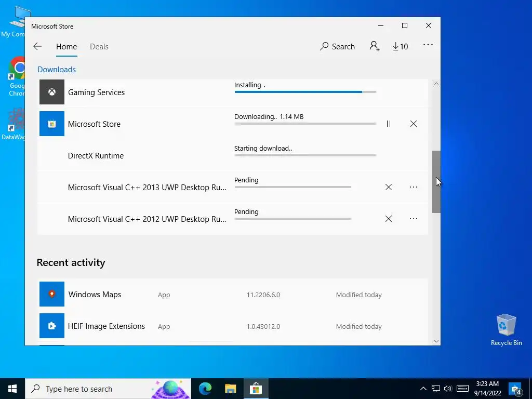532x399 pixels.
Task: Launch Microsoft Edge from the taskbar
Action: click(205, 389)
